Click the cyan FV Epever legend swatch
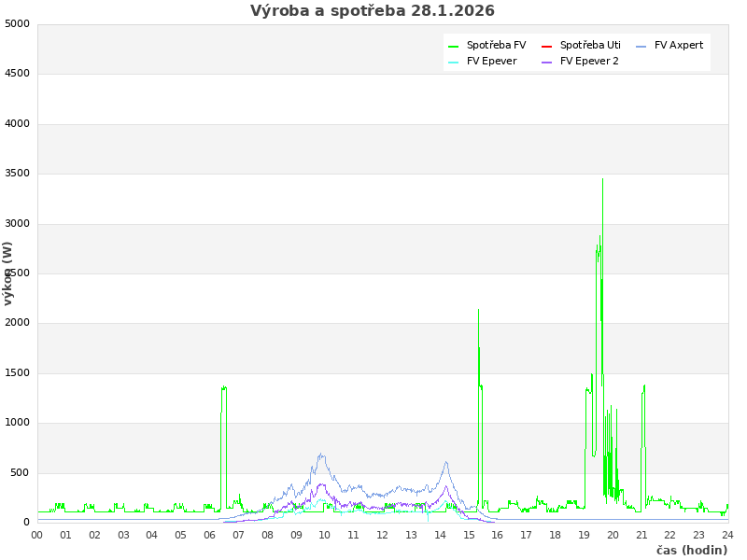The image size is (747, 560). point(454,62)
